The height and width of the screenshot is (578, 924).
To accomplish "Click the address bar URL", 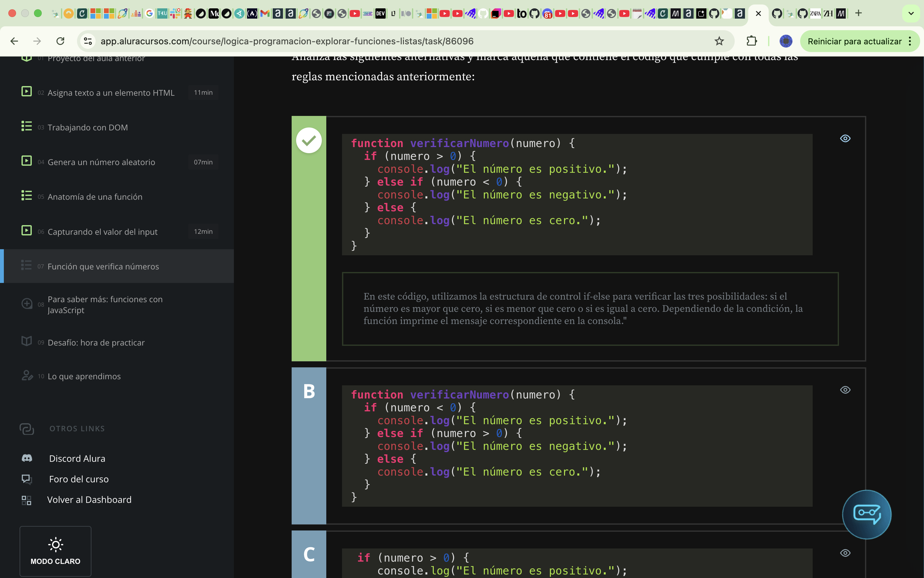I will [287, 41].
